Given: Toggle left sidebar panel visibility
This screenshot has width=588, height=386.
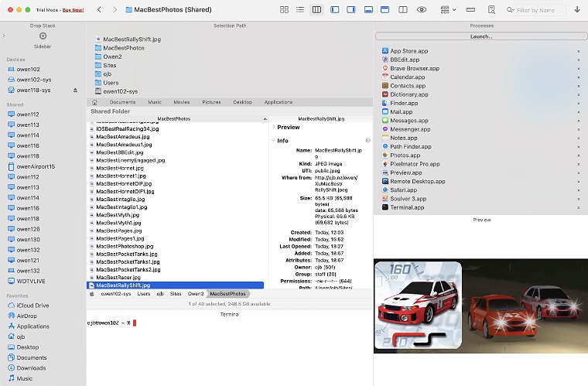Looking at the screenshot, I should tap(335, 10).
